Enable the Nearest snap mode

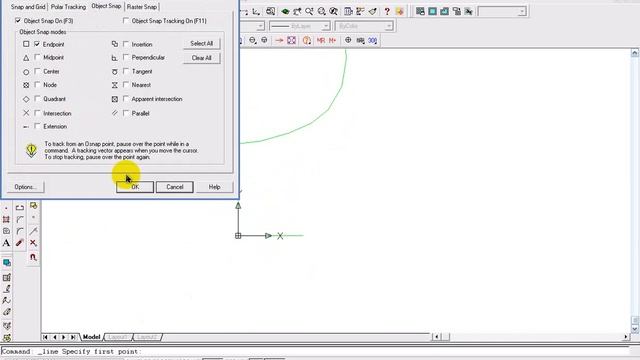pos(126,85)
